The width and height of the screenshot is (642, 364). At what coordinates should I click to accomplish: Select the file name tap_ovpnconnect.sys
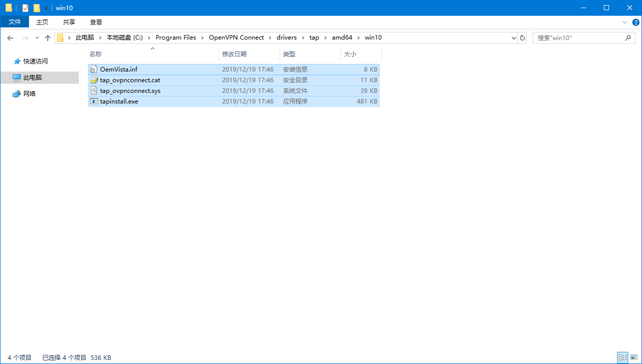[130, 91]
